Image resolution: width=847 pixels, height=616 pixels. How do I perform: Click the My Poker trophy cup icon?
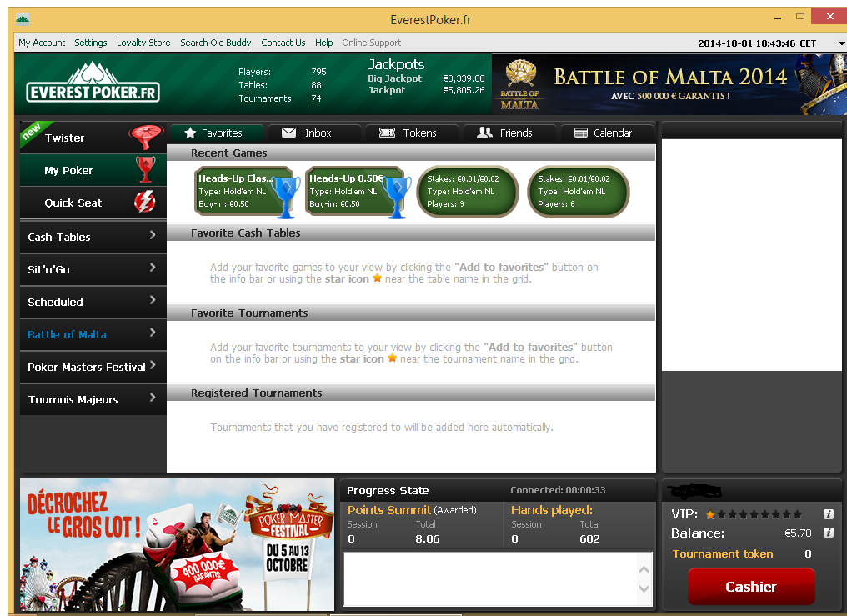click(x=145, y=169)
